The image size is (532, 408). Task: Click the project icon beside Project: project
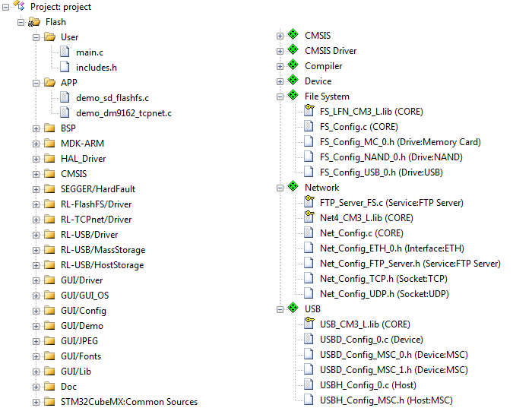click(19, 5)
